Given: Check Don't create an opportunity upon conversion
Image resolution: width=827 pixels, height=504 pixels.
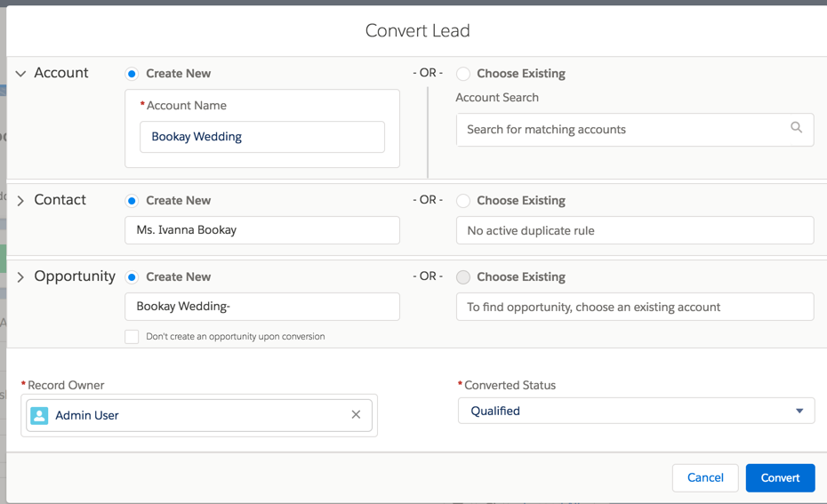Looking at the screenshot, I should 132,336.
